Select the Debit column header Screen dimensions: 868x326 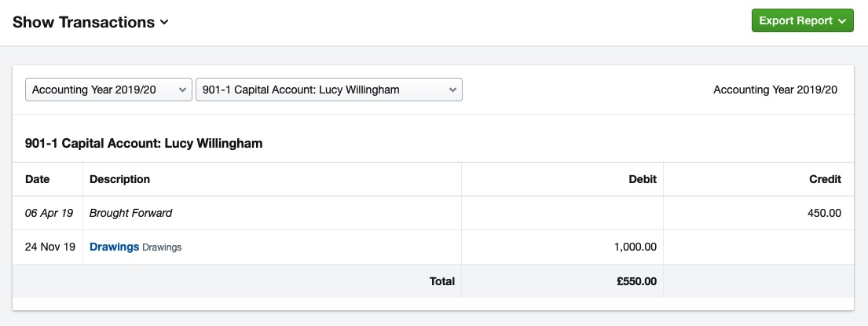(x=643, y=179)
